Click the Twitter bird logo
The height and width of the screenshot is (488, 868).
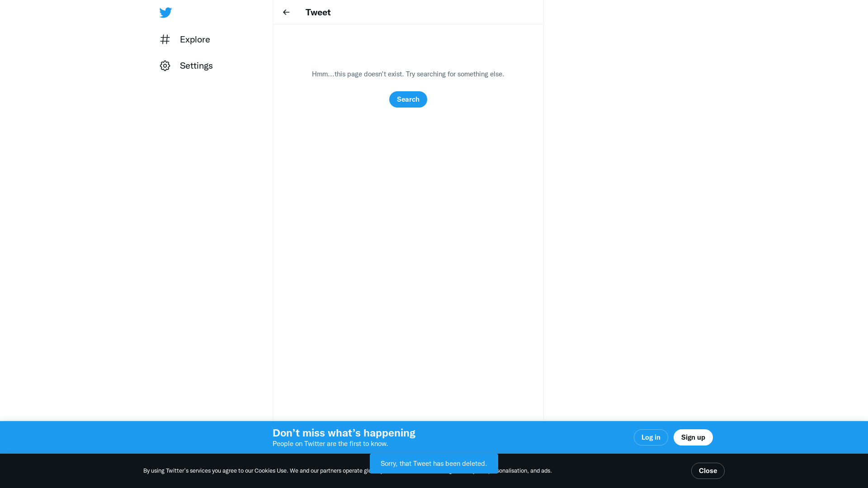pyautogui.click(x=165, y=13)
